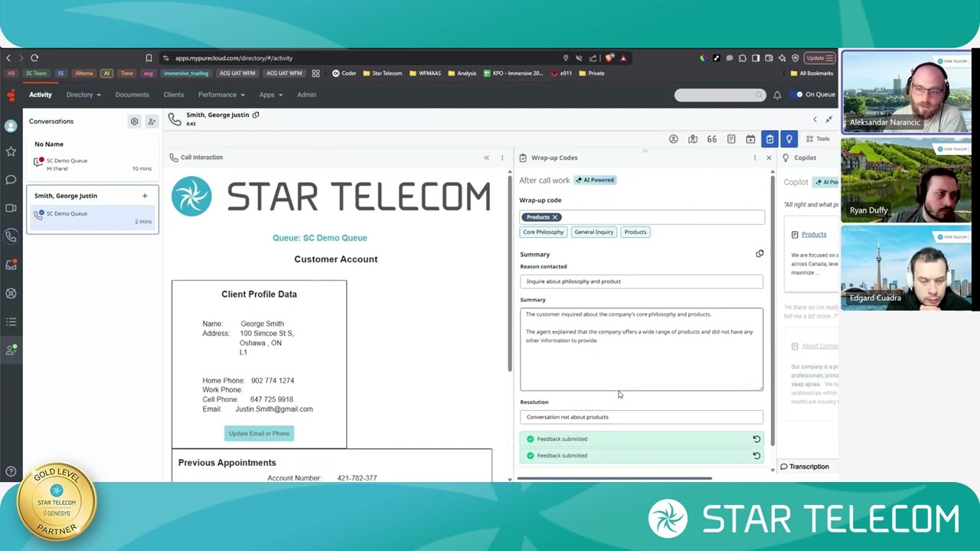Toggle the Copilot lightbulb toolbar button
980x551 pixels.
789,139
